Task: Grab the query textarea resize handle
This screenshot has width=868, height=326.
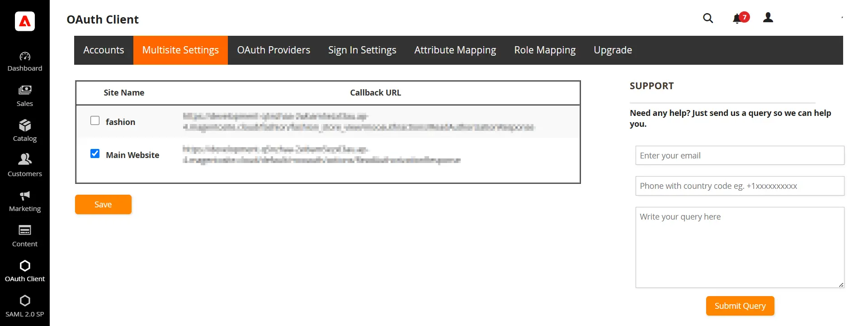Action: (841, 285)
